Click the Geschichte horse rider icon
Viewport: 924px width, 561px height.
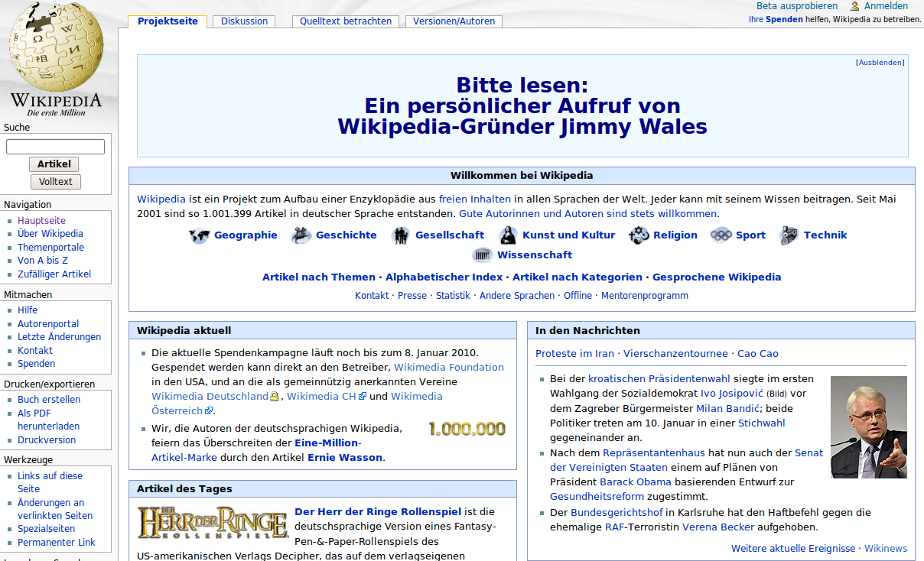tap(301, 235)
